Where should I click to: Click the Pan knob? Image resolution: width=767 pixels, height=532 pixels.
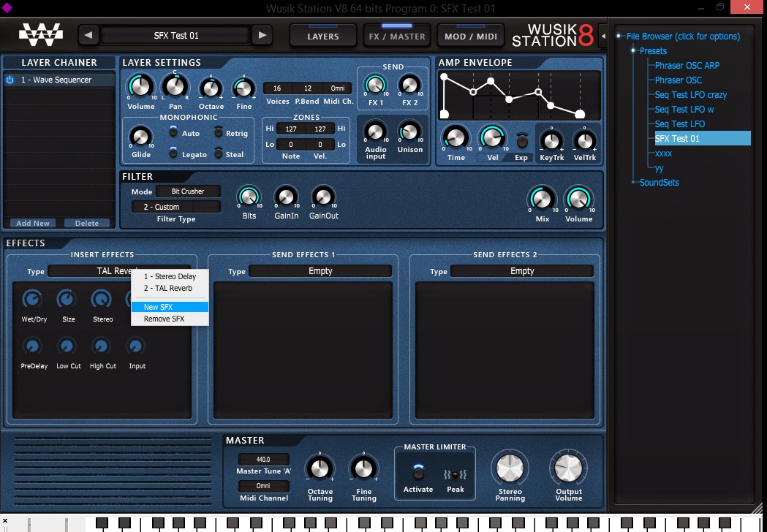point(175,87)
